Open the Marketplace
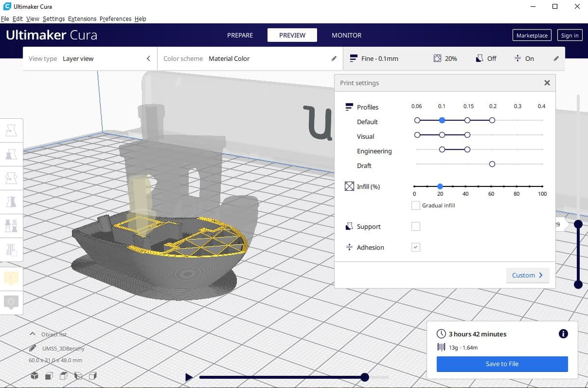Image resolution: width=588 pixels, height=388 pixels. coord(532,35)
